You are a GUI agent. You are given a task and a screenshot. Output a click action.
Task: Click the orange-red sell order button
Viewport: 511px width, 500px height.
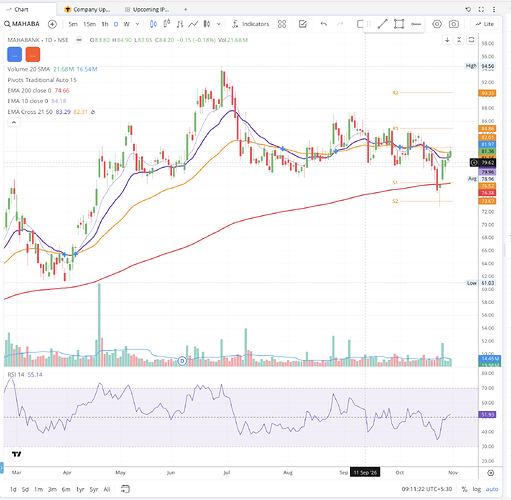[x=33, y=54]
